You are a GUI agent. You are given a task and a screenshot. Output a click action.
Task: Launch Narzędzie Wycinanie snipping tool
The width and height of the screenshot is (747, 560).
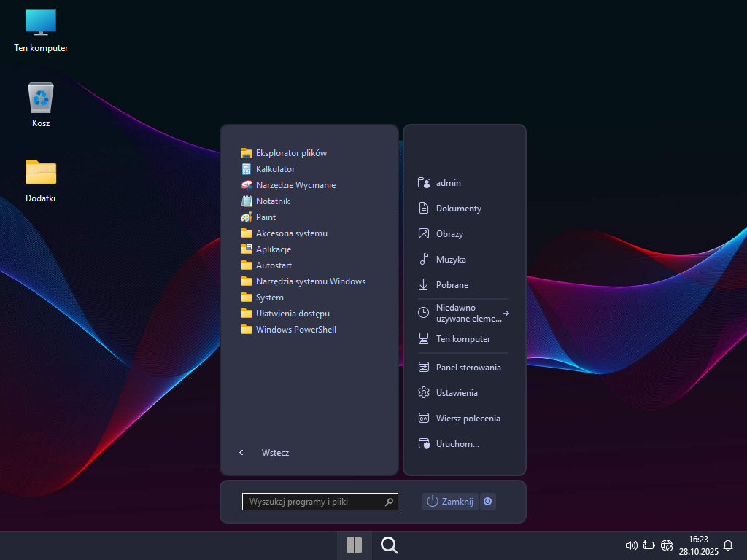coord(295,185)
